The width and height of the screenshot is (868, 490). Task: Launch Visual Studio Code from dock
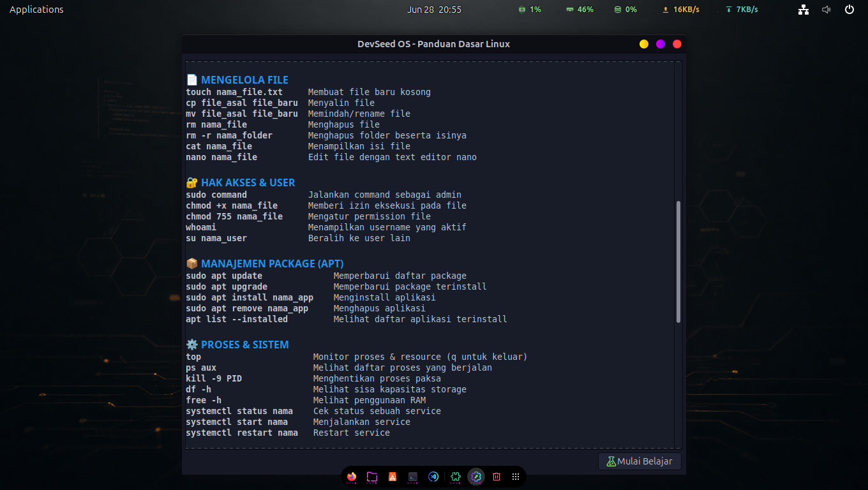point(433,477)
